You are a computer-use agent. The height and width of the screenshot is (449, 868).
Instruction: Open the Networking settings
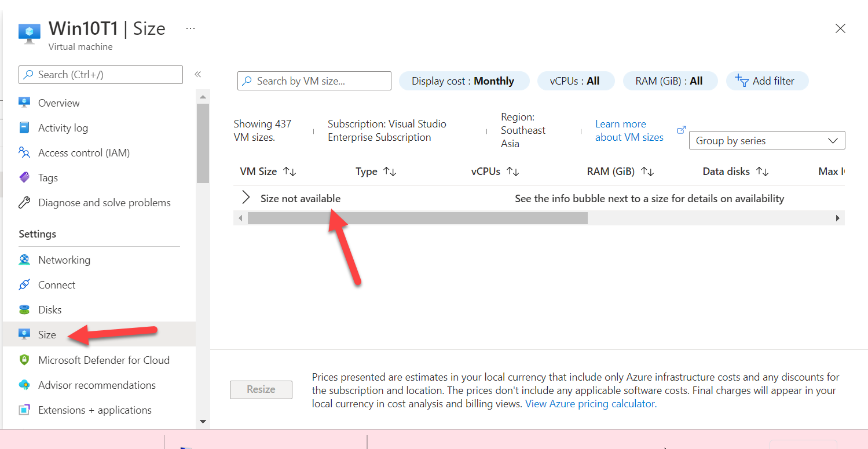[x=64, y=260]
